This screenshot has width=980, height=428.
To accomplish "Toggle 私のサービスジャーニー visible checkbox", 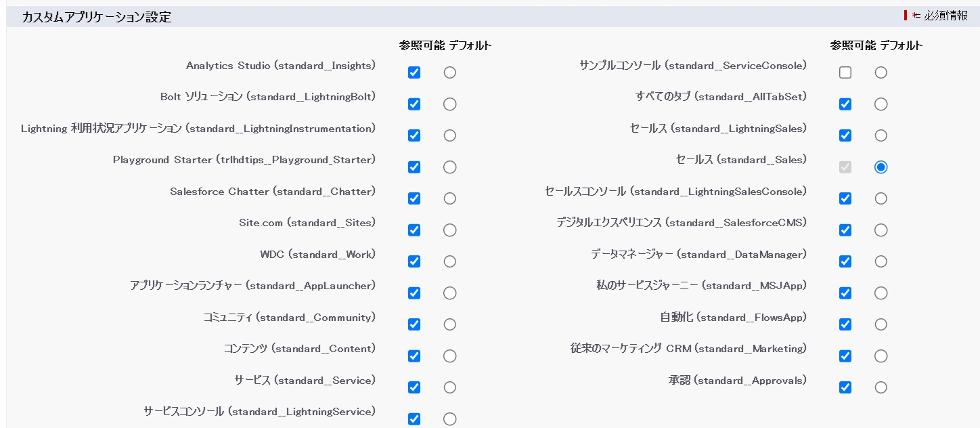I will coord(845,293).
